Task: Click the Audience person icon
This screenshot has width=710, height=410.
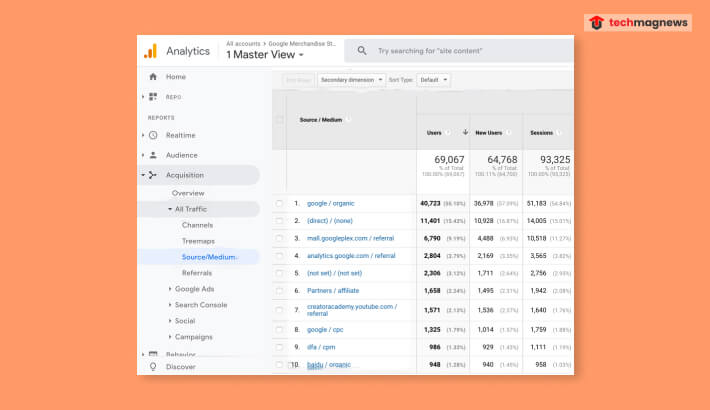Action: (x=153, y=155)
